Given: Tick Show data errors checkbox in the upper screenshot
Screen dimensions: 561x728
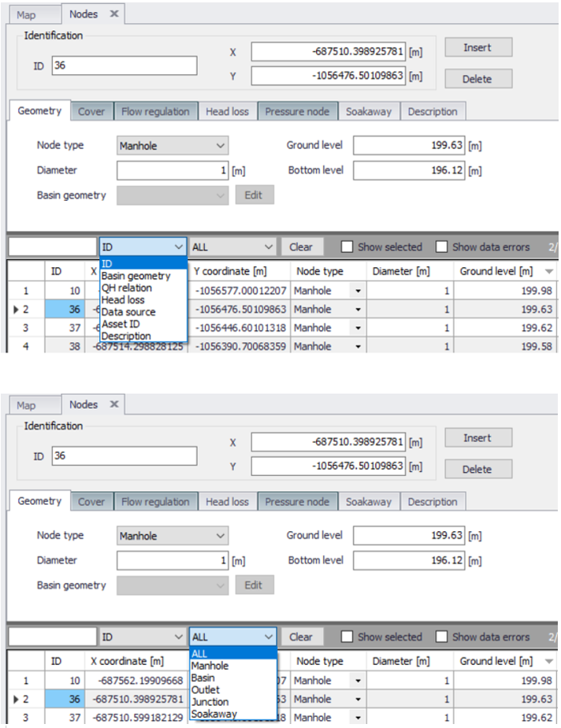Looking at the screenshot, I should pyautogui.click(x=441, y=246).
